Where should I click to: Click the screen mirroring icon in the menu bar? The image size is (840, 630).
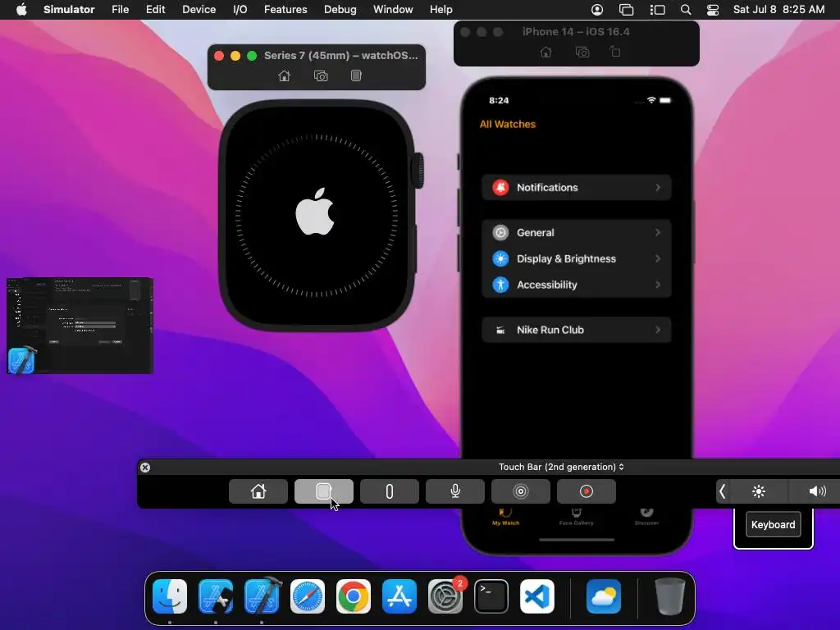[626, 10]
